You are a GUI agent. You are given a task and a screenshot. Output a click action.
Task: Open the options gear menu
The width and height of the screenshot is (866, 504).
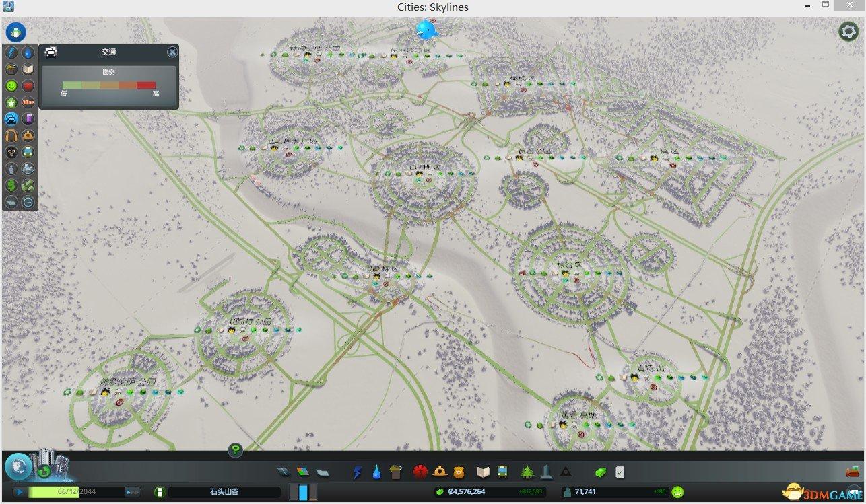[x=848, y=32]
